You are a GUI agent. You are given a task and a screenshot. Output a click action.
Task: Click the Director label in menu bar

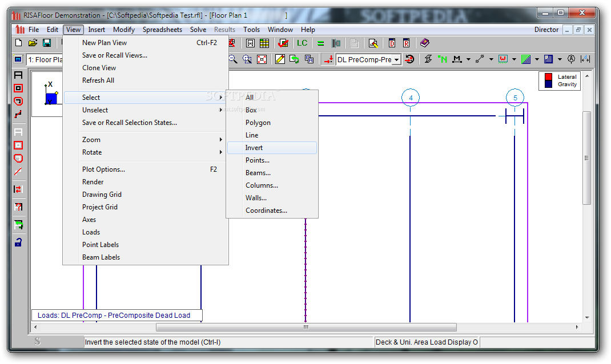(546, 30)
